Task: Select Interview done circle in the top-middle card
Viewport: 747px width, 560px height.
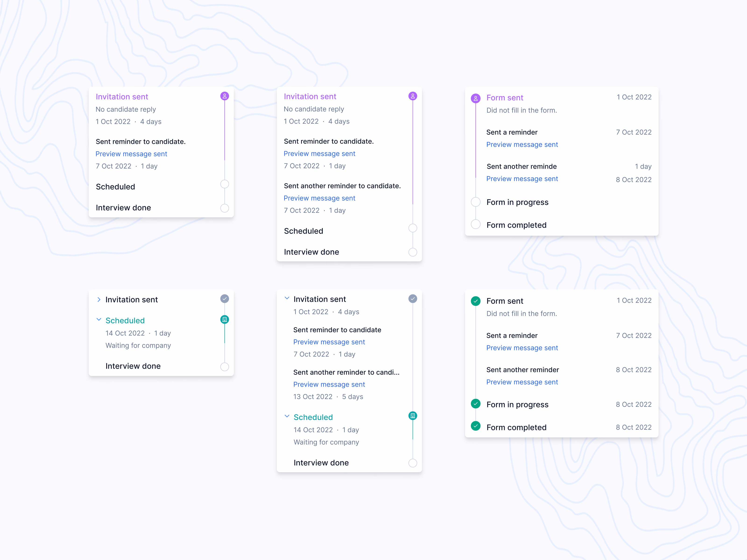Action: tap(413, 252)
